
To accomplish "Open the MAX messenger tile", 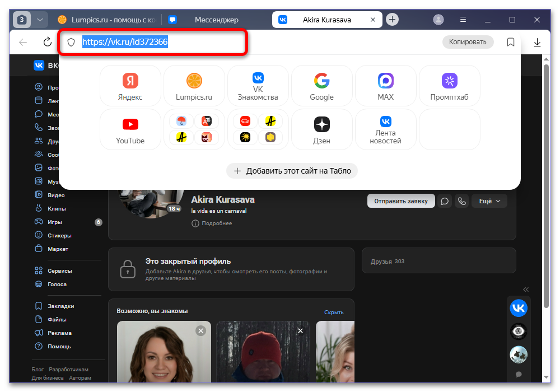I will 386,86.
